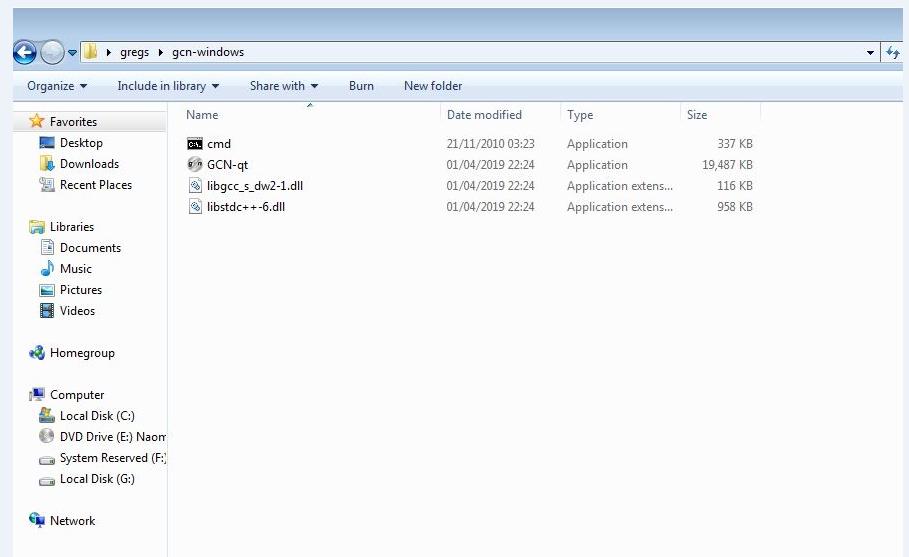Click the Documents library icon
The image size is (909, 557).
click(47, 247)
